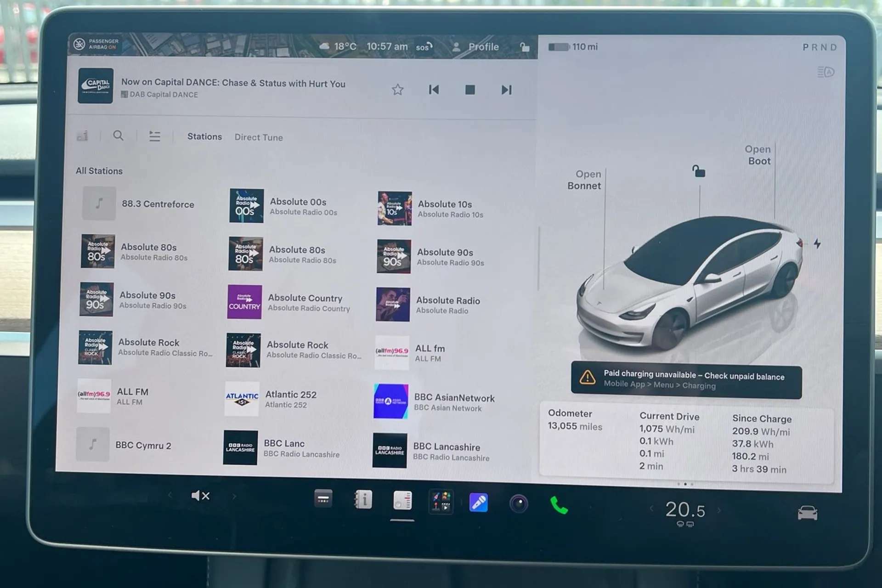The height and width of the screenshot is (588, 882).
Task: Stop radio playback
Action: [470, 90]
